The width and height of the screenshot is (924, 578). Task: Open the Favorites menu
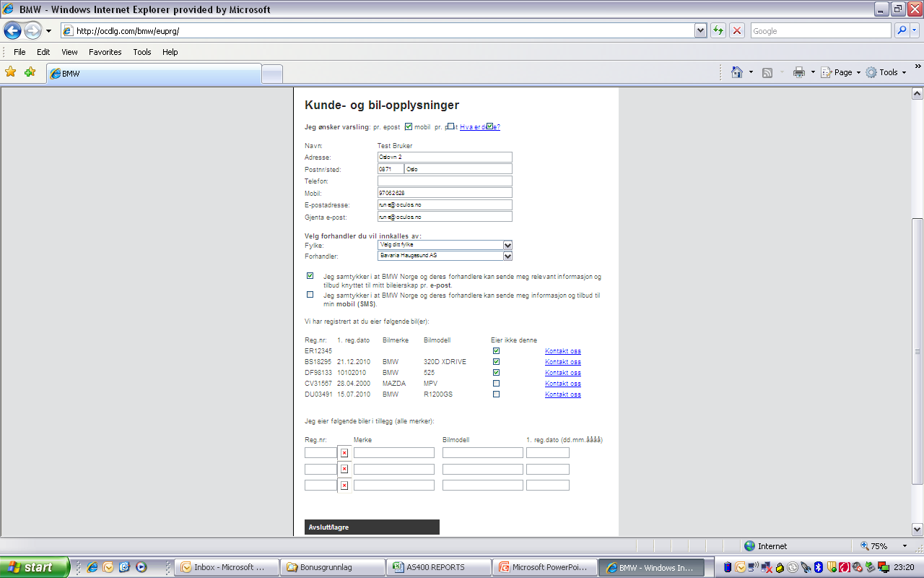[x=105, y=52]
